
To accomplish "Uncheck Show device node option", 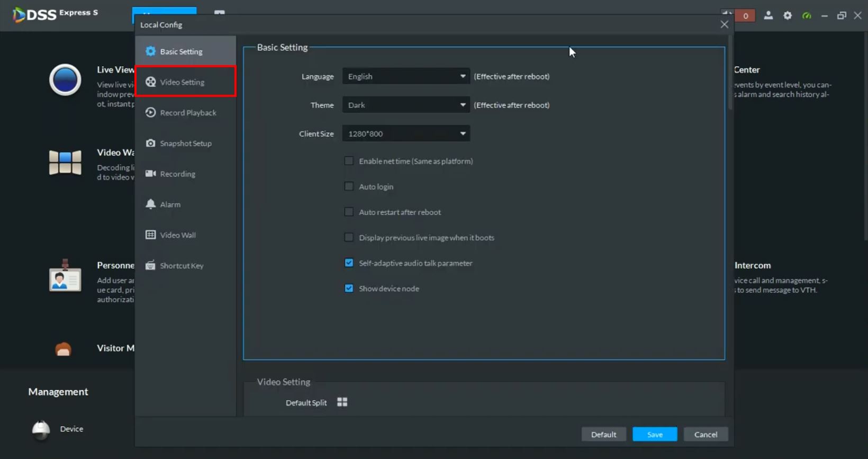I will coord(349,289).
